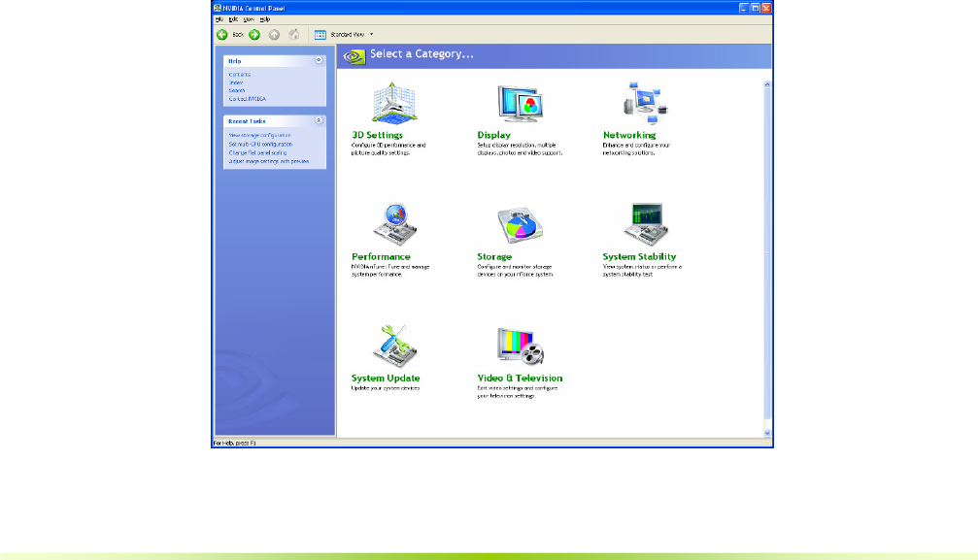Open View storage configuration recent task
Screen dimensions: 978x560
point(259,135)
